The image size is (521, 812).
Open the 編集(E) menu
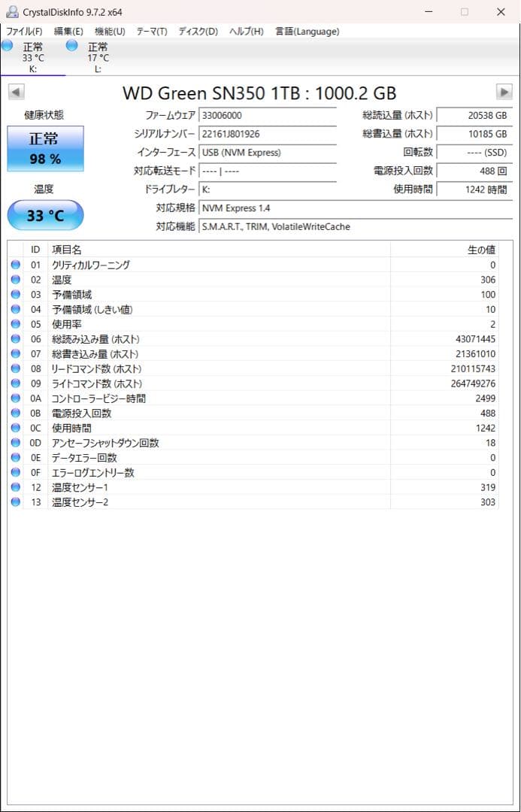pos(68,32)
